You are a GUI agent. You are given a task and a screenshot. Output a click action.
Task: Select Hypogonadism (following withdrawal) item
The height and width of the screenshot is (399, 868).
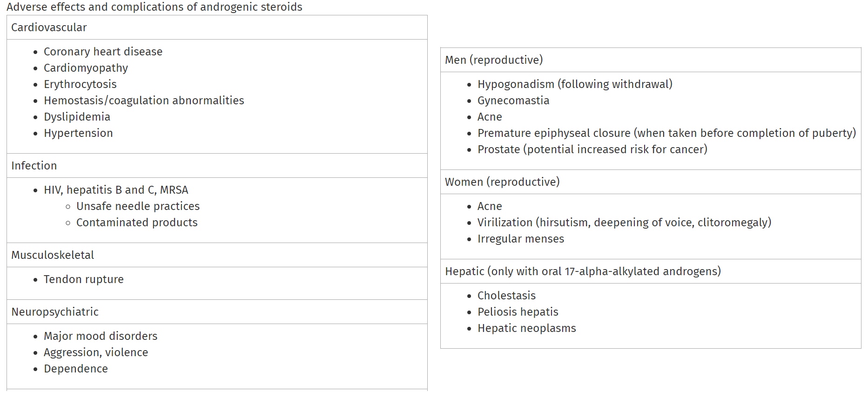click(x=575, y=84)
